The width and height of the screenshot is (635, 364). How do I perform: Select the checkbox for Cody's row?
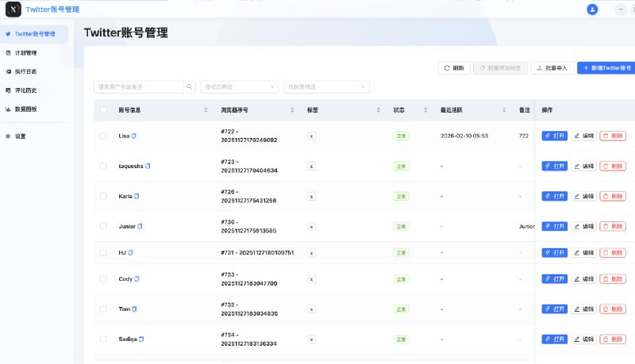[x=103, y=279]
